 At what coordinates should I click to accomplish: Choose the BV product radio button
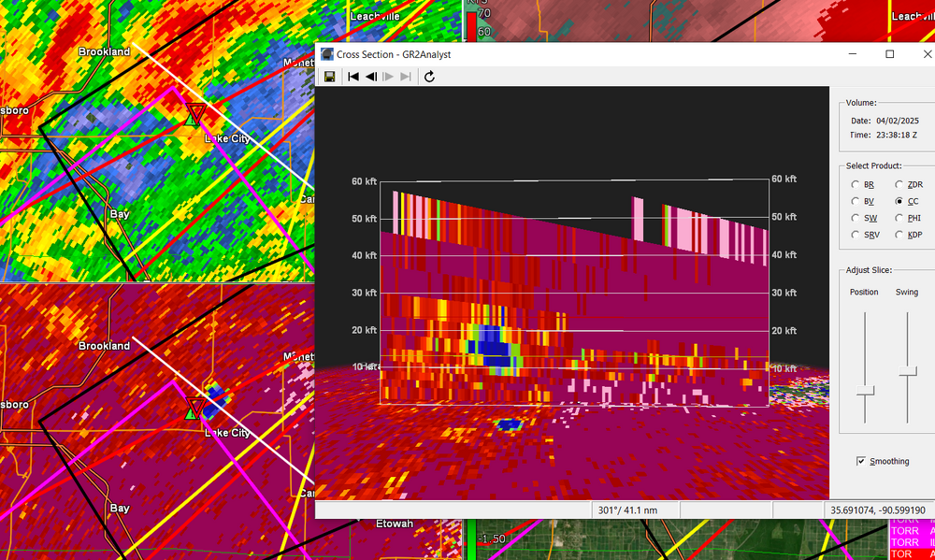point(856,201)
